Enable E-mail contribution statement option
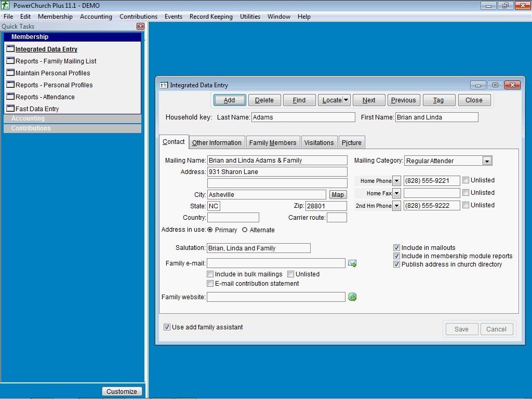This screenshot has width=532, height=399. (210, 283)
